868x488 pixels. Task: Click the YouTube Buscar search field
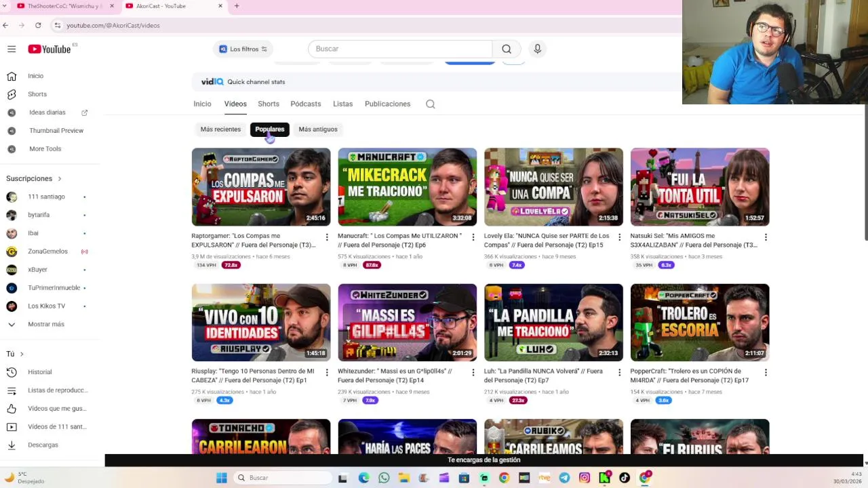400,49
